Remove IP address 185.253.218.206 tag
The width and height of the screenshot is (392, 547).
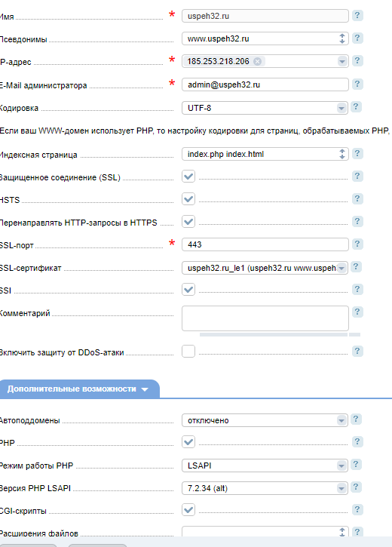257,61
